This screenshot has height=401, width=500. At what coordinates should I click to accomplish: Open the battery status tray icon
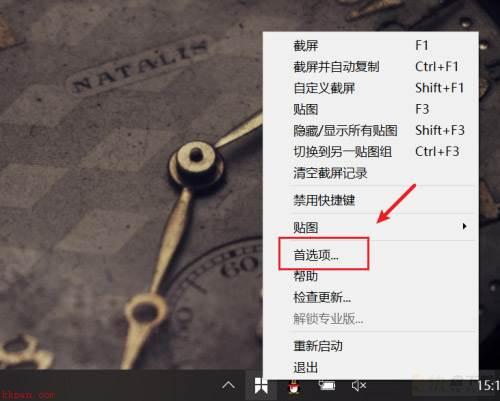tap(327, 385)
